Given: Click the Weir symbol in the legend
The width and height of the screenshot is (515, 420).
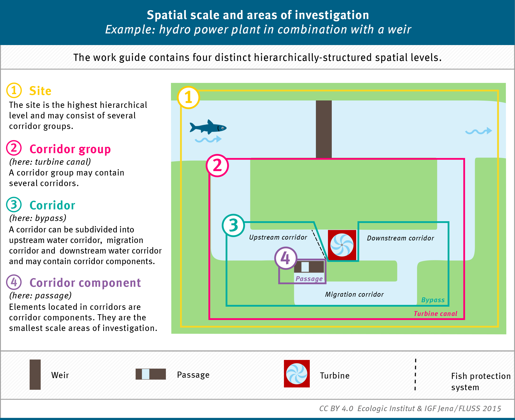Looking at the screenshot, I should pos(35,375).
